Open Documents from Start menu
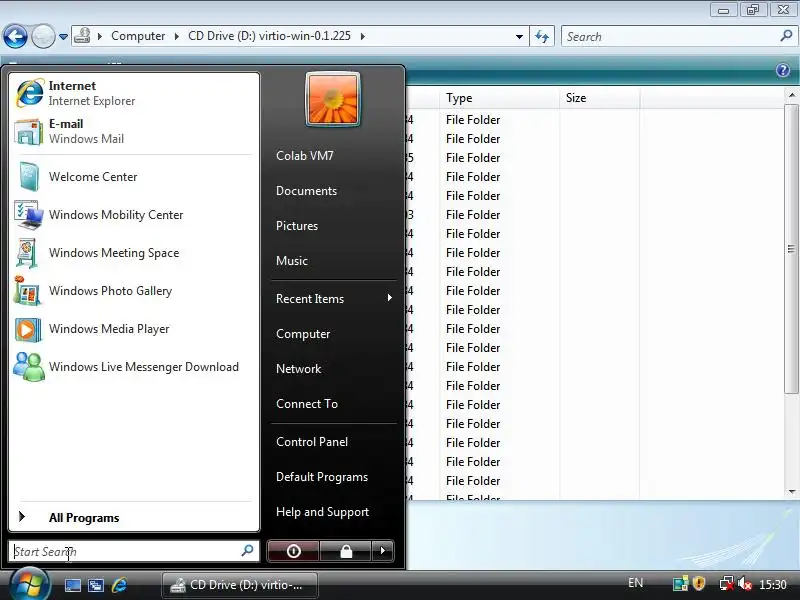The width and height of the screenshot is (800, 600). tap(306, 191)
